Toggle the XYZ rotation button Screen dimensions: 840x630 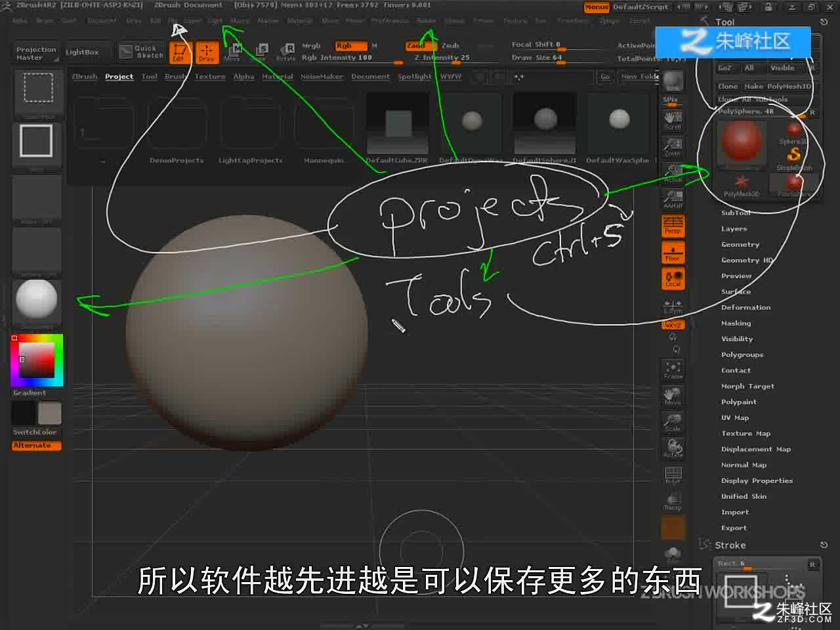coord(673,325)
